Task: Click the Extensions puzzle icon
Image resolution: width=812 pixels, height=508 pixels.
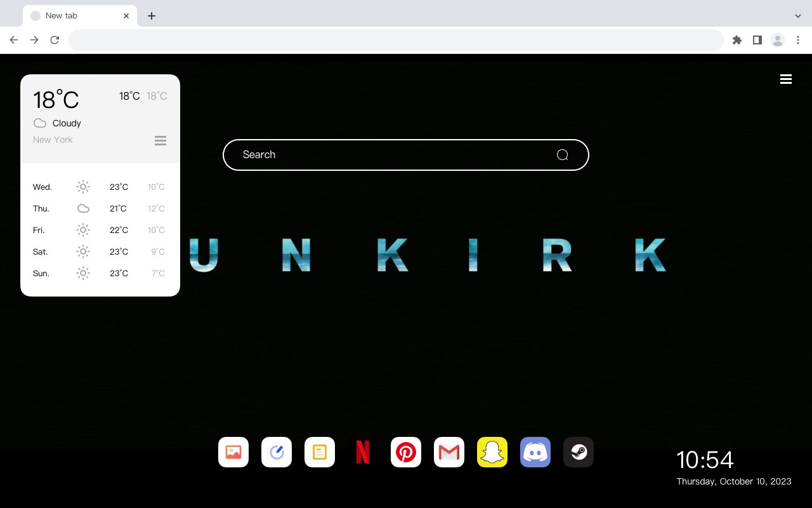Action: 737,40
